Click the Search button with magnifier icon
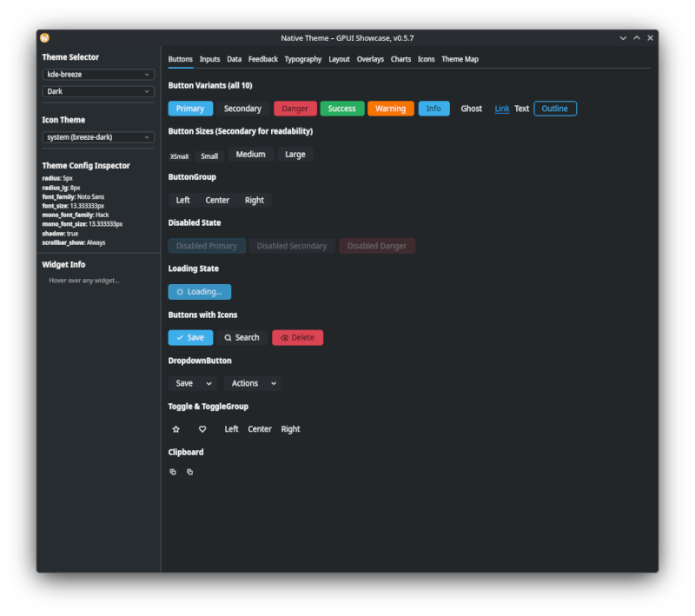This screenshot has width=695, height=616. pyautogui.click(x=242, y=338)
